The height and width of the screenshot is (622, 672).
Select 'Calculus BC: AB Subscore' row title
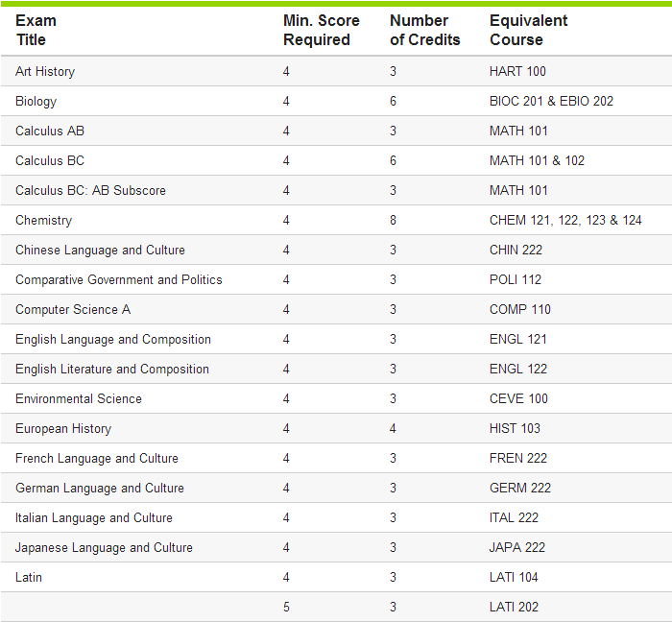pos(90,190)
